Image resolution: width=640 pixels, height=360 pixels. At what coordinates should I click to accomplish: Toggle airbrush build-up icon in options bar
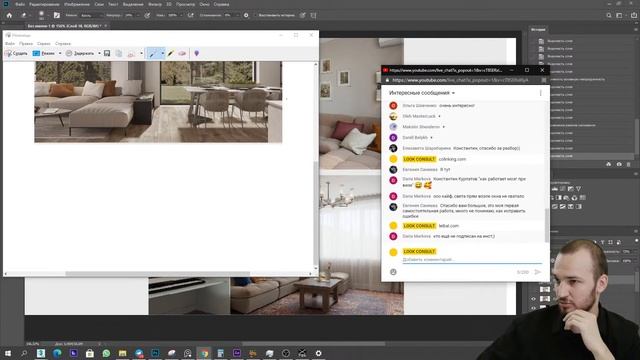(x=191, y=15)
